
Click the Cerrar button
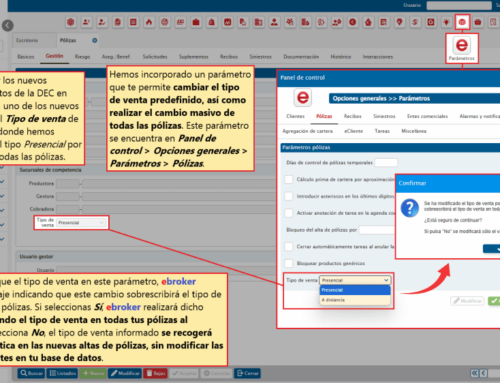coord(247,373)
